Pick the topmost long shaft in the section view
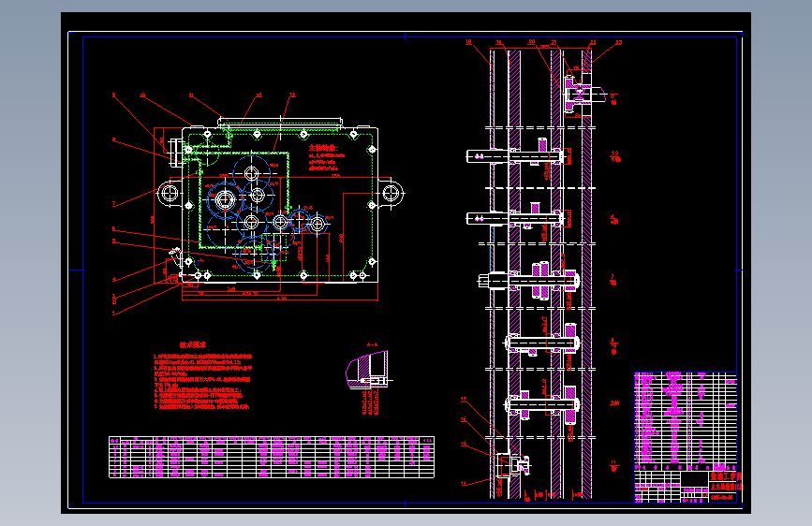Screen dimensions: 812x526 coord(515,155)
